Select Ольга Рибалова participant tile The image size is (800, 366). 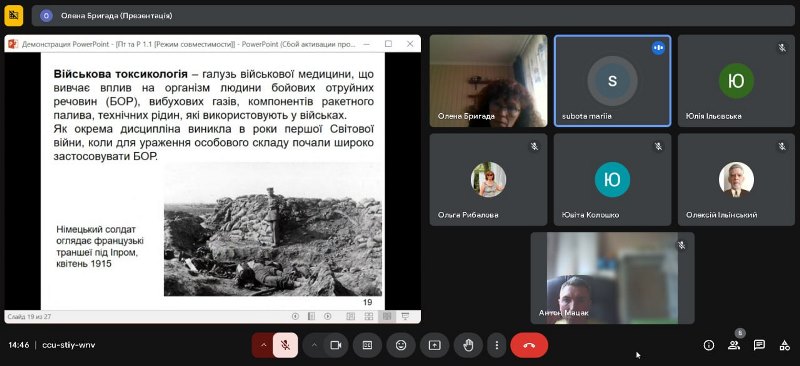point(488,180)
